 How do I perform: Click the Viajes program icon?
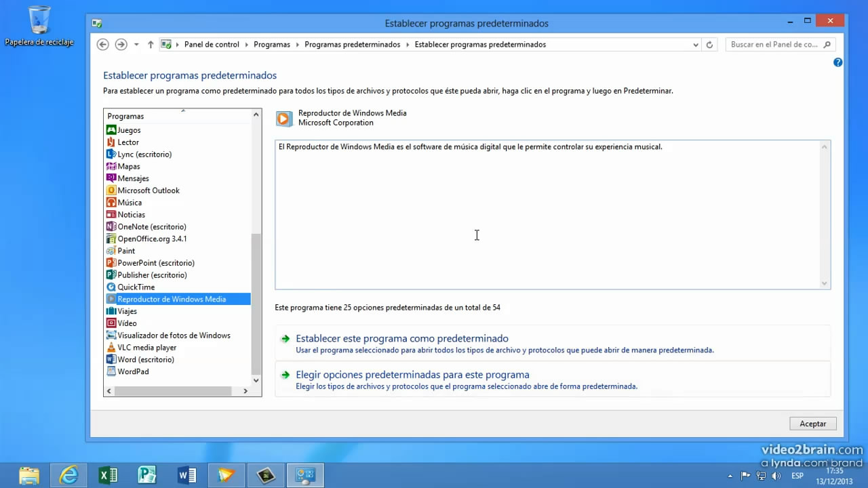coord(112,311)
